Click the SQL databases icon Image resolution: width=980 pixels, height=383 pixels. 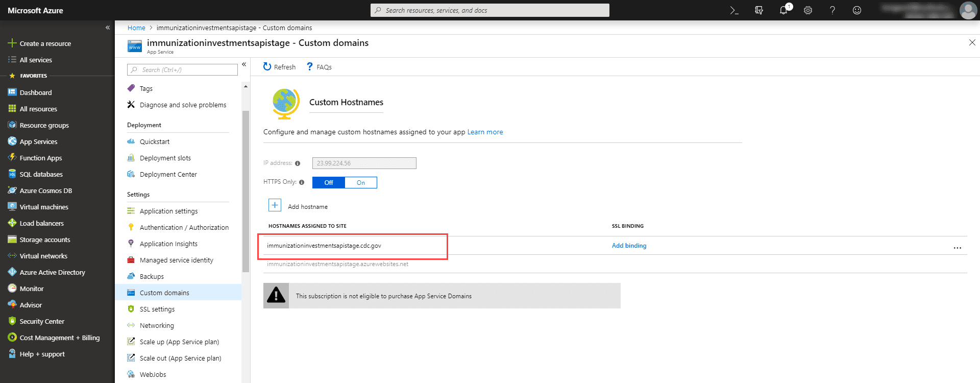[x=12, y=174]
